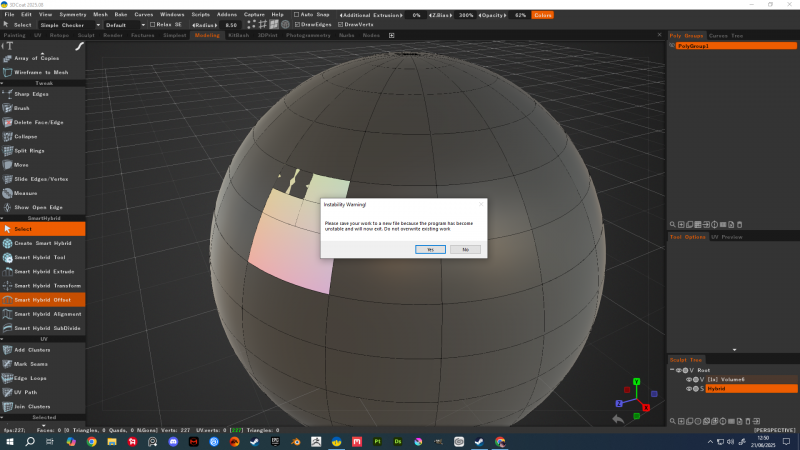Hide the Hybrid layer via eye icon
Viewport: 800px width, 450px height.
pos(689,388)
